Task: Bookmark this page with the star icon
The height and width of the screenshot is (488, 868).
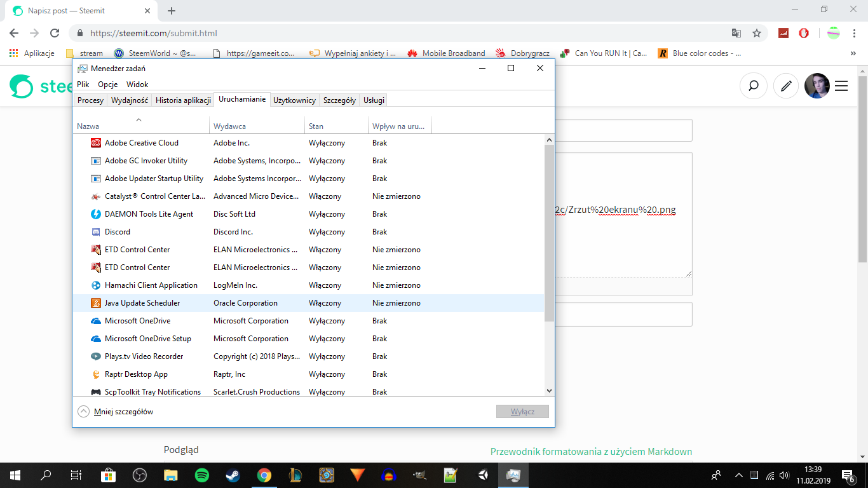Action: 756,33
